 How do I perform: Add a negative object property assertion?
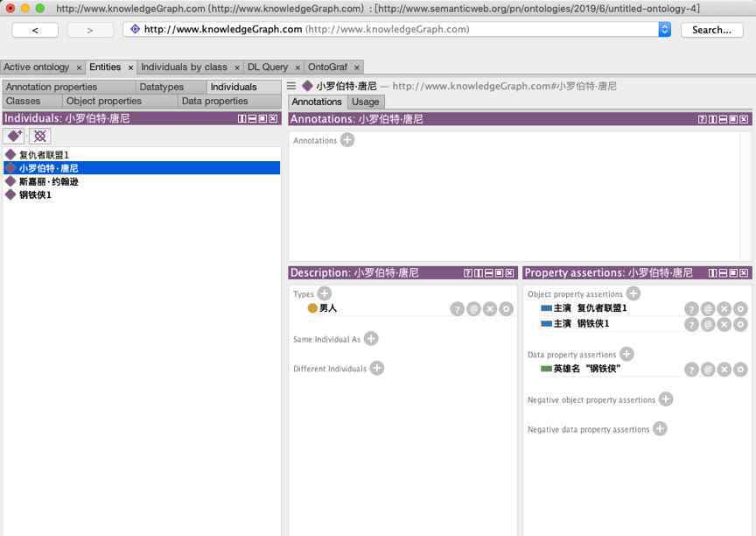pos(666,399)
